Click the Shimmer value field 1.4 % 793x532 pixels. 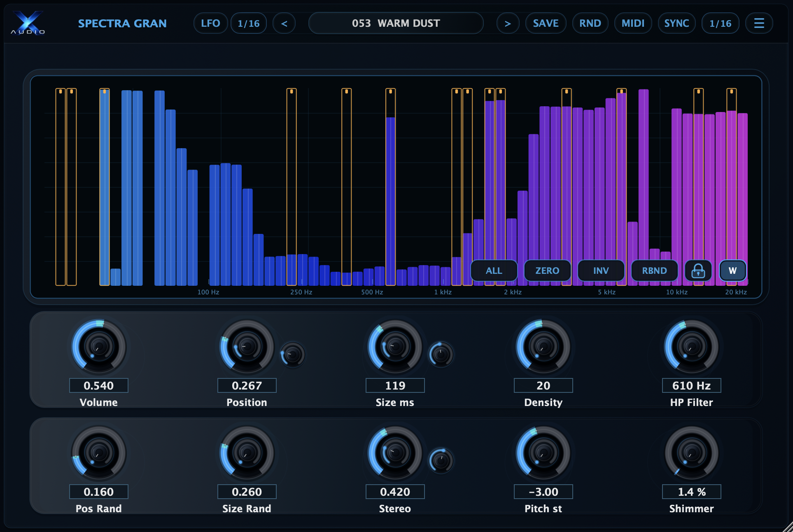click(692, 492)
